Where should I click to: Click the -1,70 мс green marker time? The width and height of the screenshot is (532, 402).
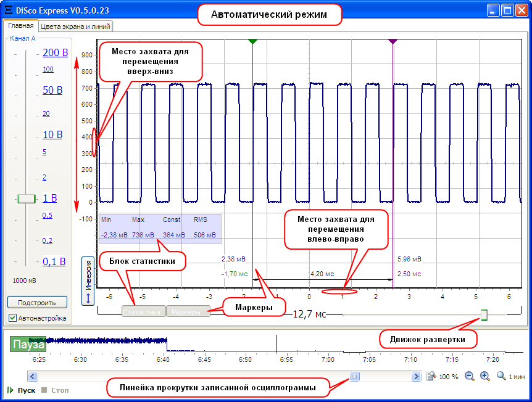click(235, 274)
